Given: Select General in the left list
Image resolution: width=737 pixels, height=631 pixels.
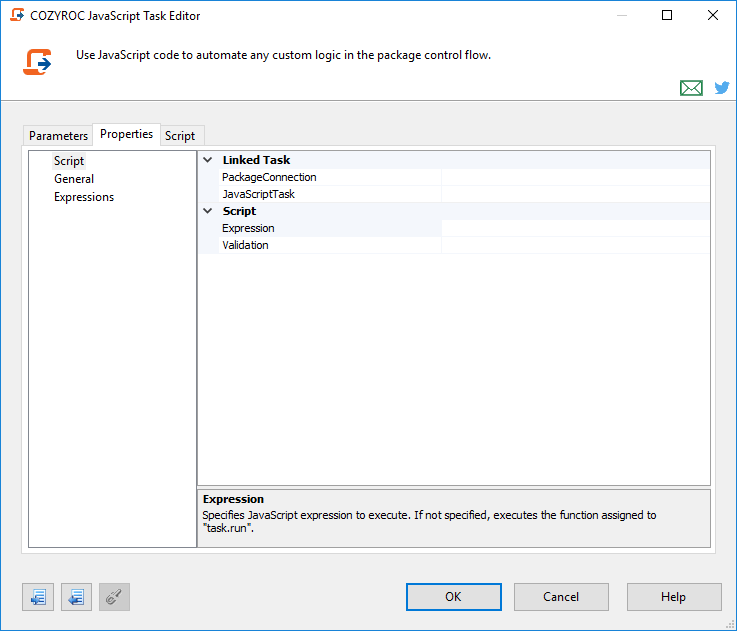Looking at the screenshot, I should click(74, 179).
